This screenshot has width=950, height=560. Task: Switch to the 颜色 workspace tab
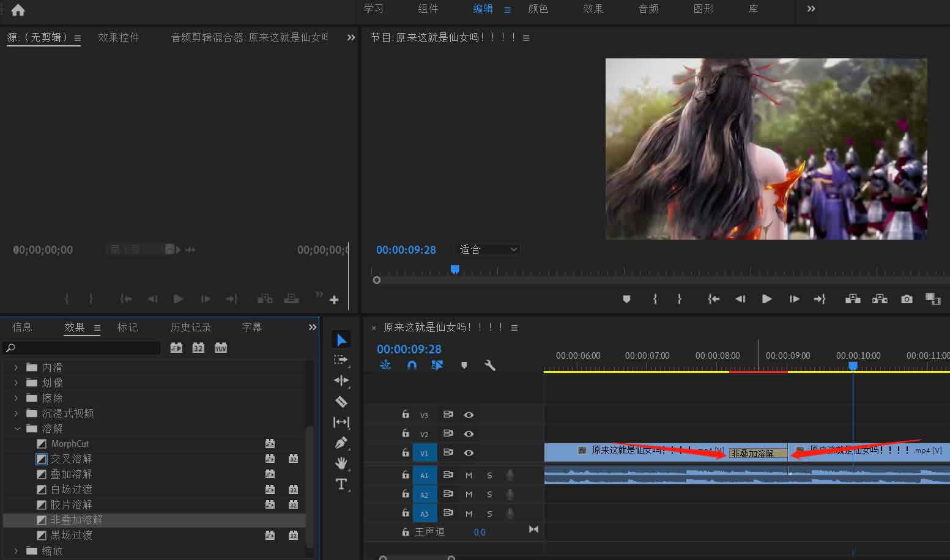(538, 9)
